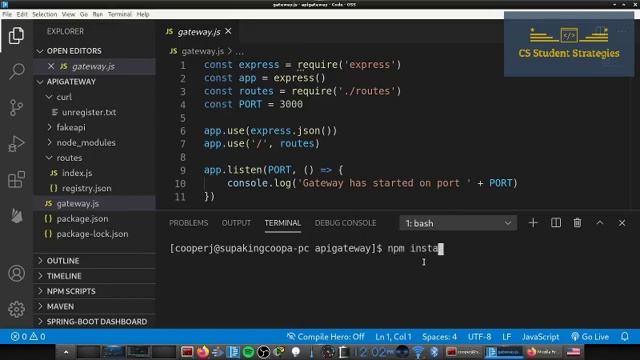Open Spotify from the taskbar

[248, 352]
